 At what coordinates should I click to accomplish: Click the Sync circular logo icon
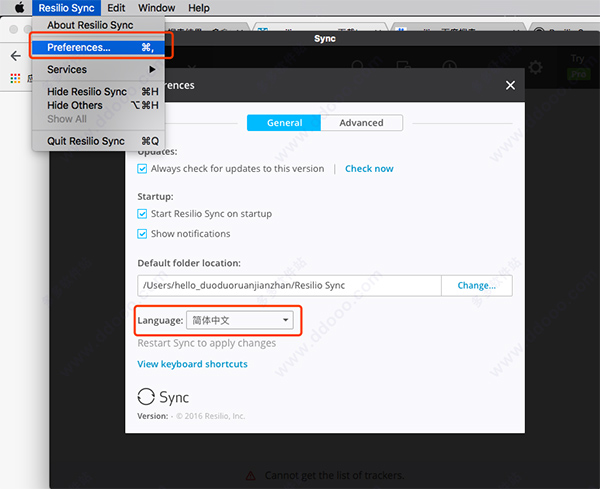[x=146, y=397]
